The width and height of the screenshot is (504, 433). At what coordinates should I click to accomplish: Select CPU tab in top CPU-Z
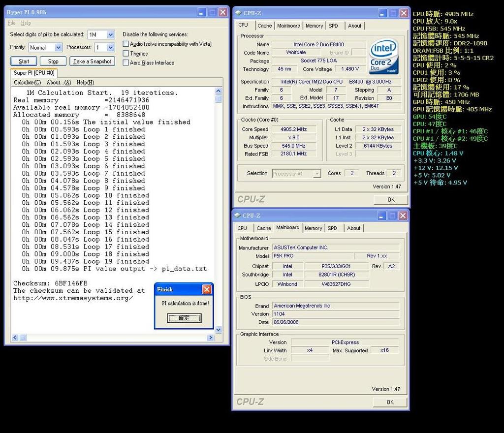point(243,25)
